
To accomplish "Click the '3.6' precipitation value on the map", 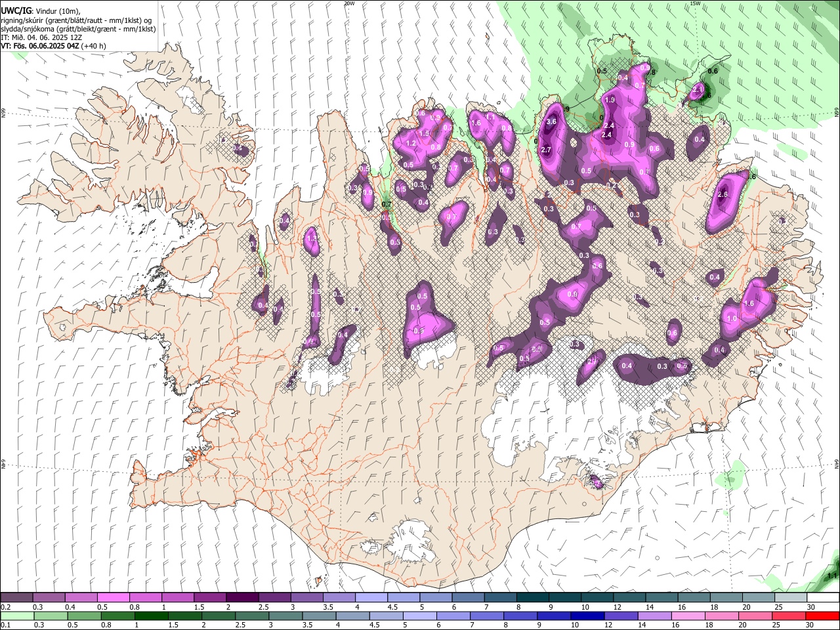I will click(x=551, y=121).
